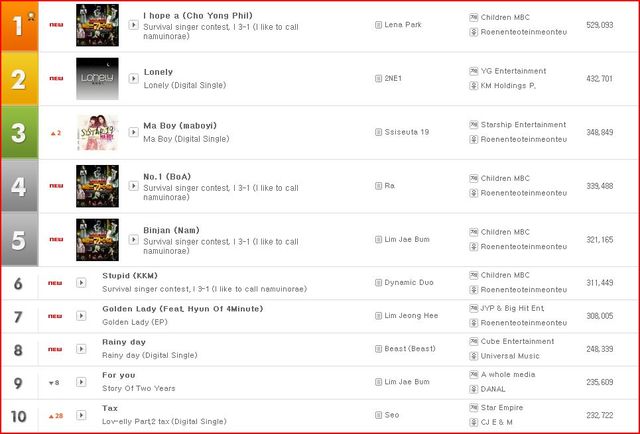The width and height of the screenshot is (640, 434).
Task: Play the Rainy day song
Action: point(81,349)
